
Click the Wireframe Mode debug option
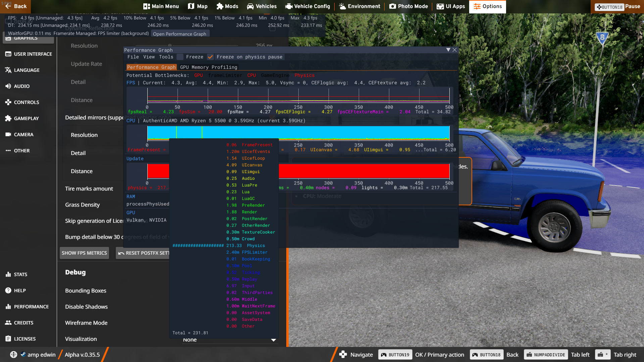pyautogui.click(x=86, y=323)
